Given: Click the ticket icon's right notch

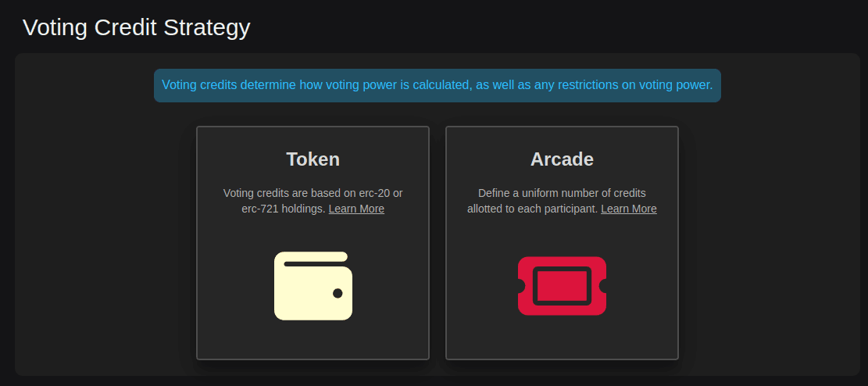Looking at the screenshot, I should (603, 287).
